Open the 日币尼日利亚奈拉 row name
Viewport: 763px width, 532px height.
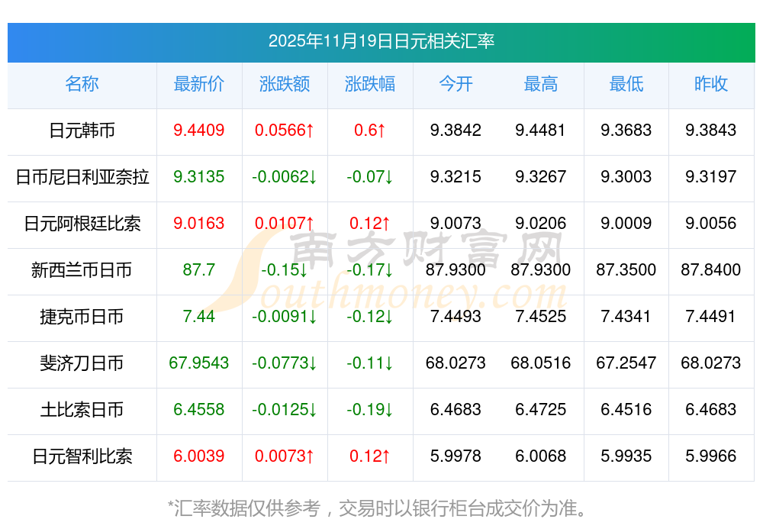click(x=82, y=177)
